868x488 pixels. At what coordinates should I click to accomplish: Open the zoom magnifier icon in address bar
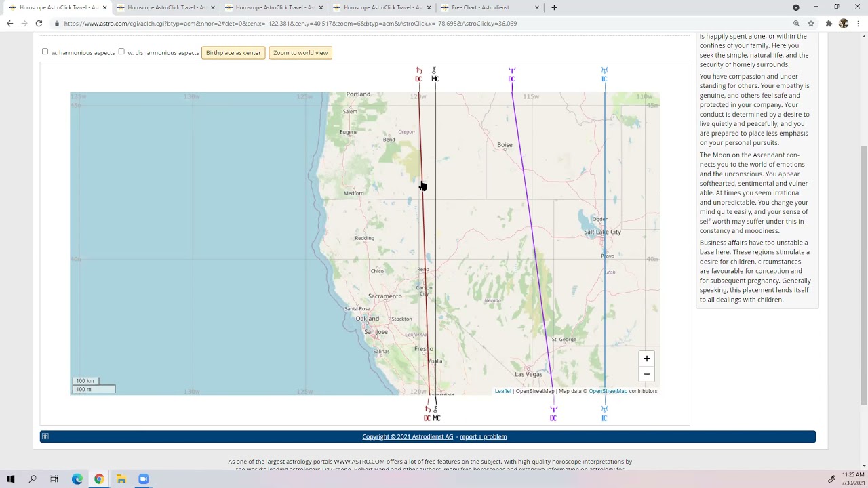[796, 23]
